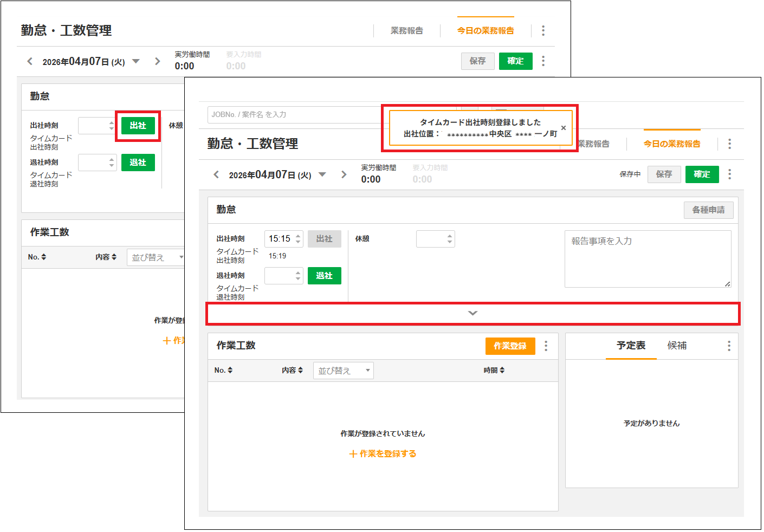764x532 pixels.
Task: Open 予定表 panel kebab menu
Action: click(x=729, y=346)
